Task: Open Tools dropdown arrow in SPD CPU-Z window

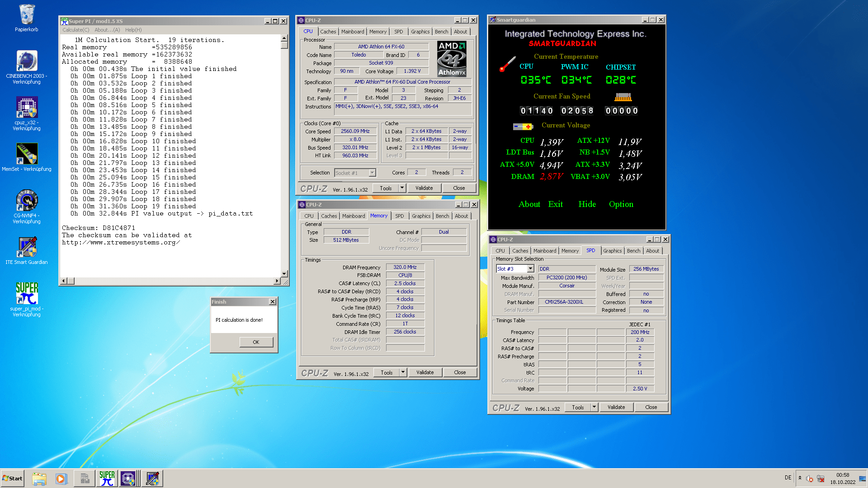Action: pyautogui.click(x=594, y=407)
